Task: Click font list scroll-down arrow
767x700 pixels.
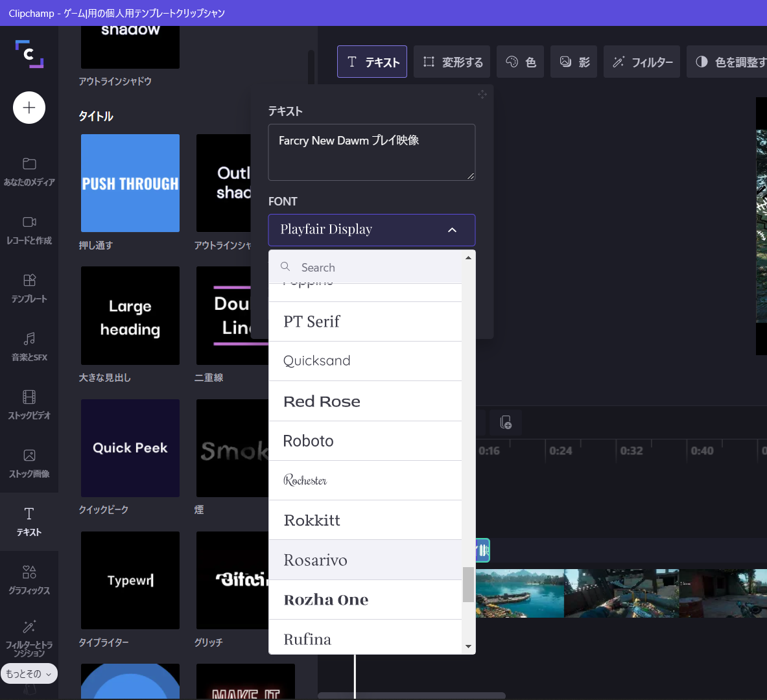Action: coord(468,647)
